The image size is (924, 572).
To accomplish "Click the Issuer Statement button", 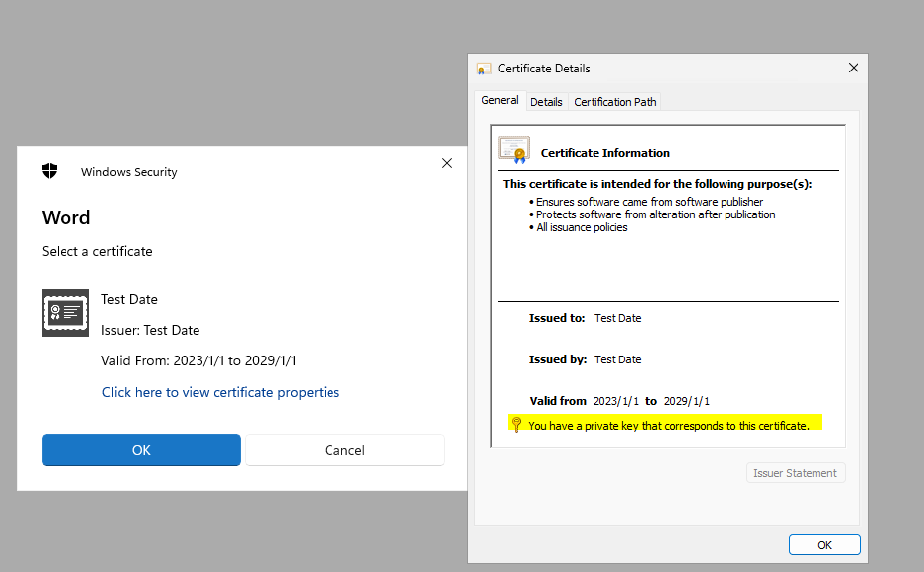I will click(x=796, y=473).
